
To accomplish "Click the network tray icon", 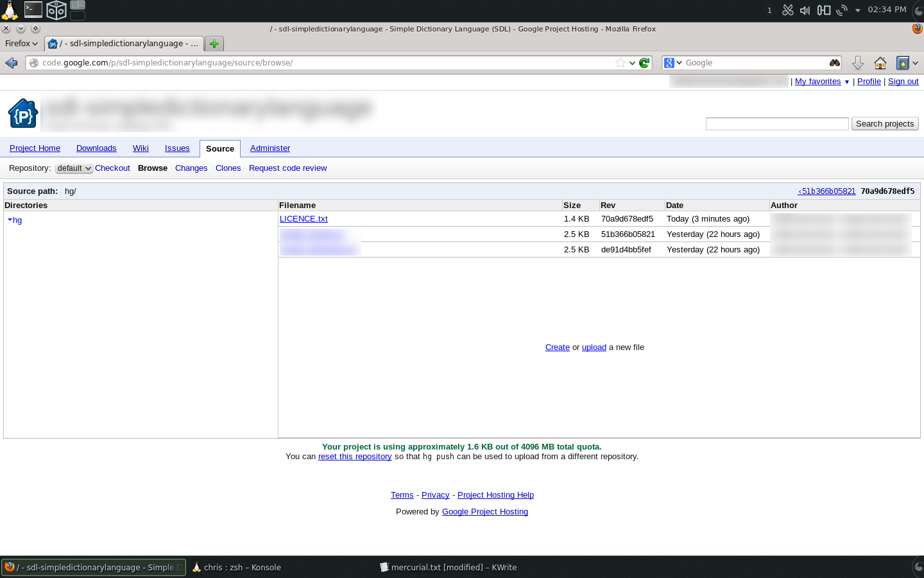I will 842,10.
